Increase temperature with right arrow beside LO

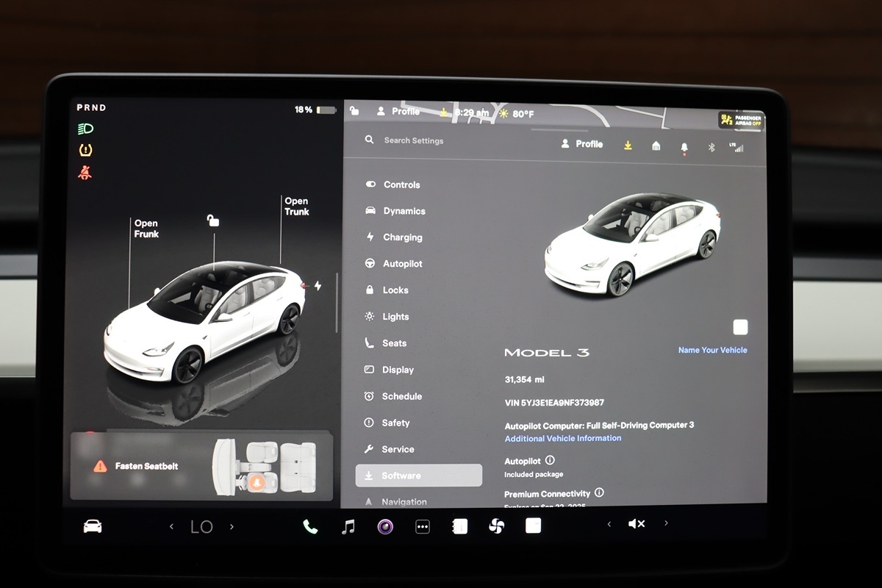(232, 526)
